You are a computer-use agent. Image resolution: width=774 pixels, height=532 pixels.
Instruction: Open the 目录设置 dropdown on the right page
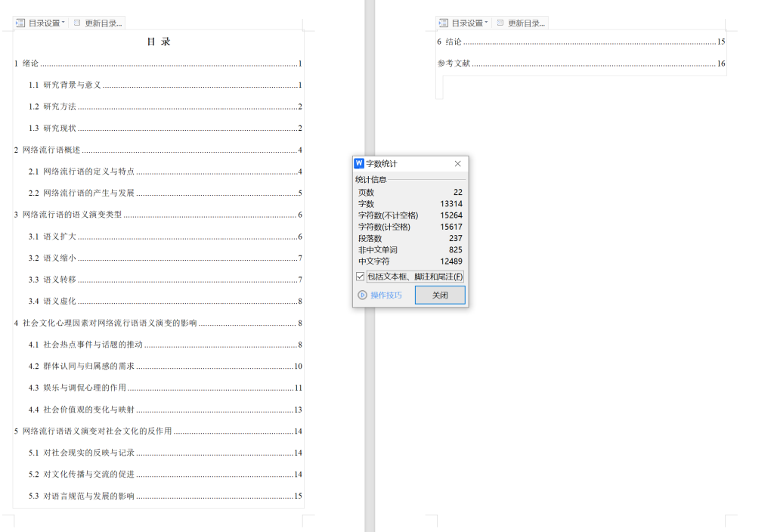[x=467, y=22]
